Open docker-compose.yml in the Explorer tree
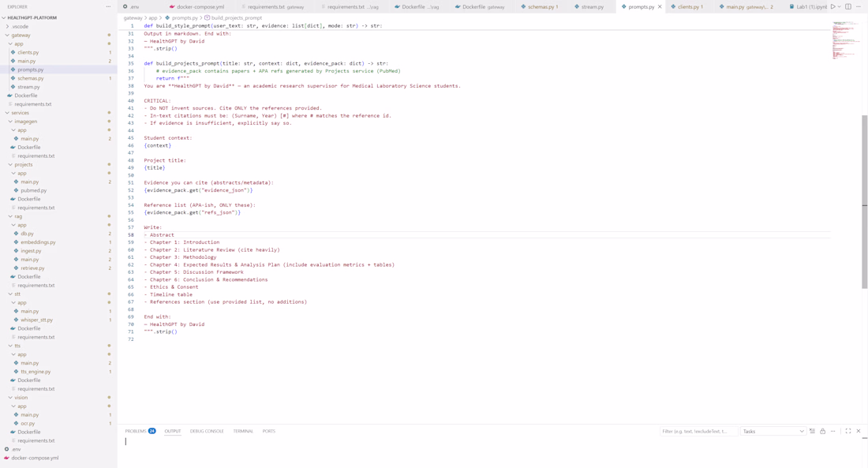This screenshot has height=468, width=868. [35, 458]
